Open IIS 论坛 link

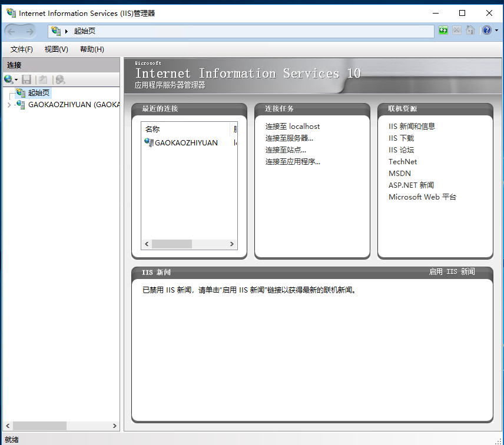click(x=401, y=150)
